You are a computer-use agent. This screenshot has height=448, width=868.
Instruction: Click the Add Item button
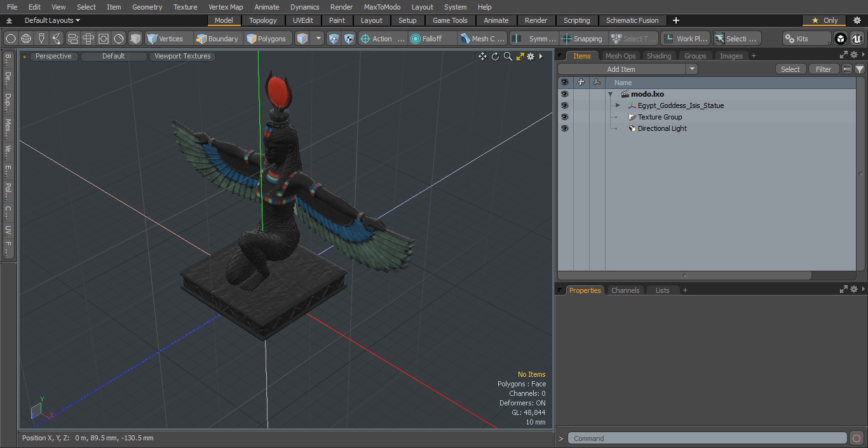click(x=621, y=69)
